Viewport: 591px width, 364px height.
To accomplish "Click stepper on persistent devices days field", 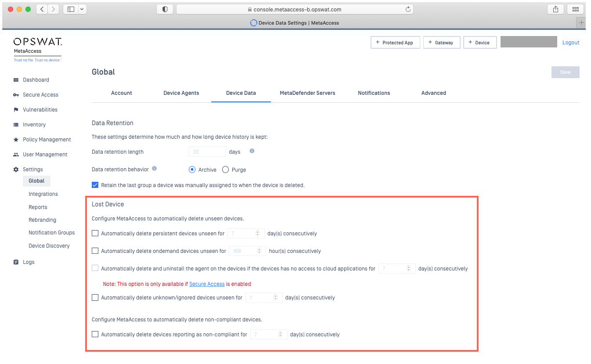I will 258,234.
